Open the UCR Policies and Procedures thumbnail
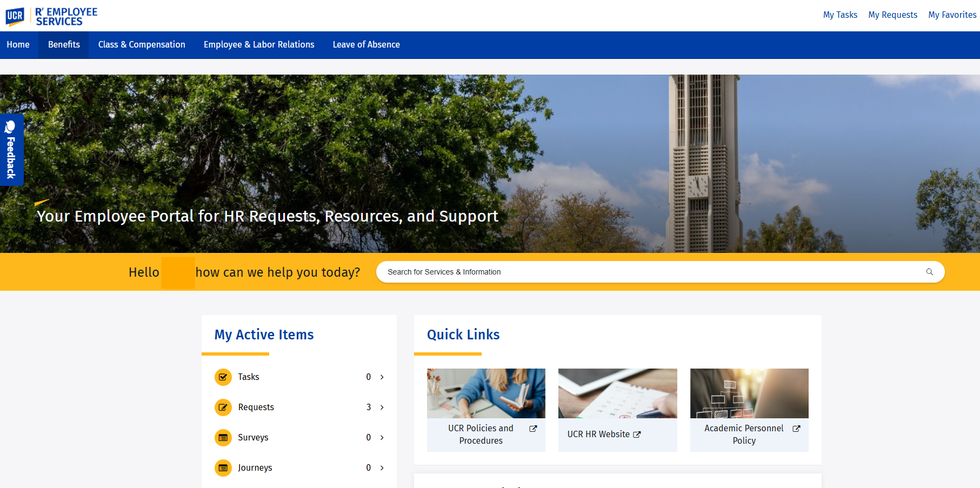 [x=486, y=393]
